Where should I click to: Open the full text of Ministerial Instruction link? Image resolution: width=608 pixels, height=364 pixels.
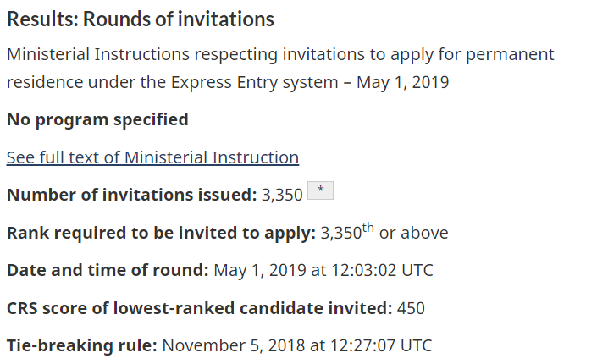point(152,157)
